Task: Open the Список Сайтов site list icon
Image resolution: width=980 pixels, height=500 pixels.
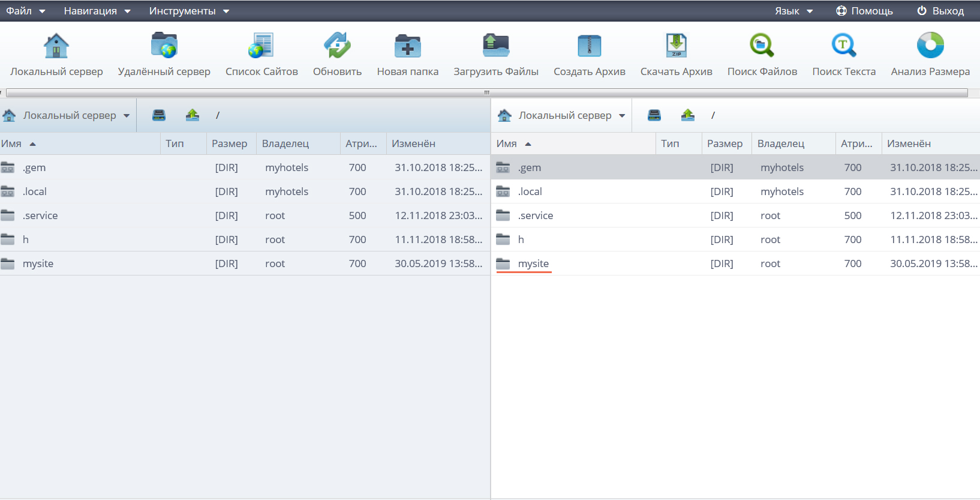Action: pyautogui.click(x=261, y=46)
